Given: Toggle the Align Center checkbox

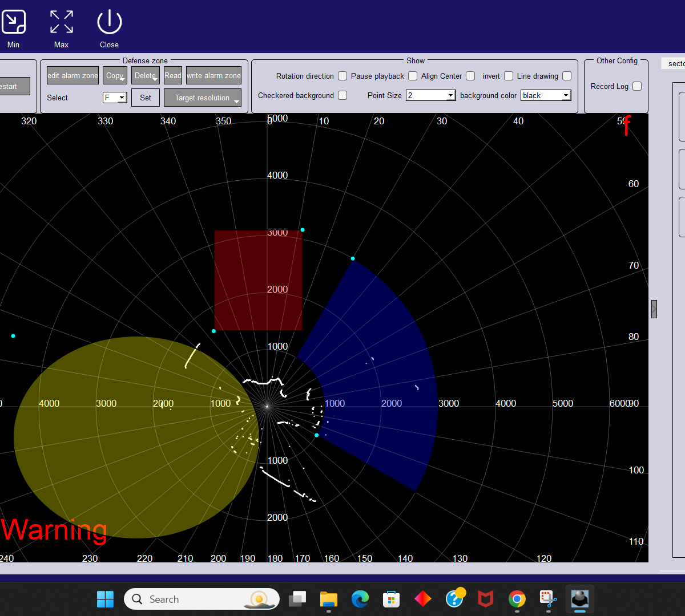Looking at the screenshot, I should coord(470,76).
